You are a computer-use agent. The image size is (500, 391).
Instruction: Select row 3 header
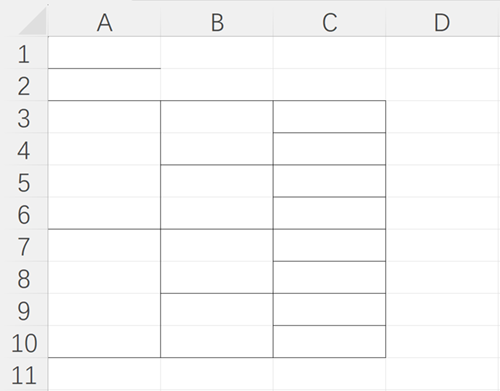(x=24, y=117)
